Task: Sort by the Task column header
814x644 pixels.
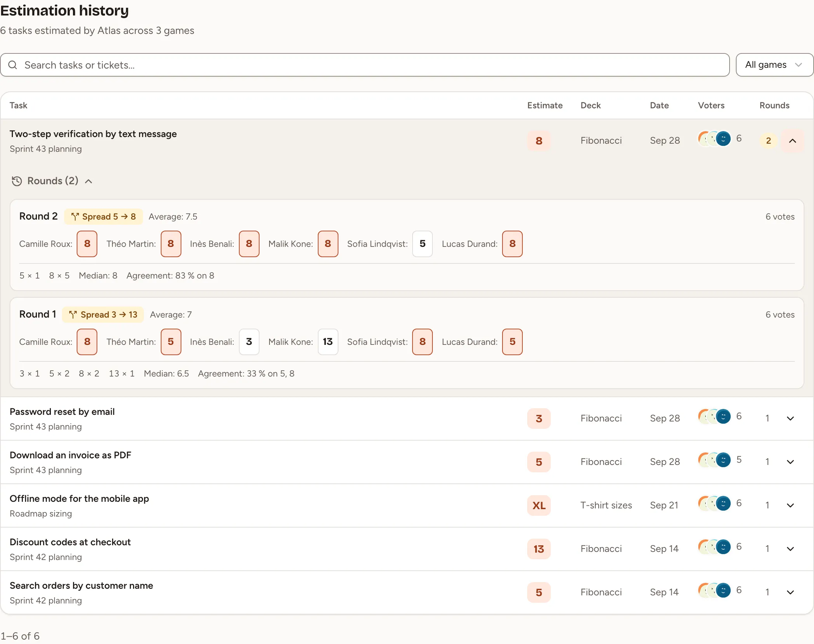Action: (18, 105)
